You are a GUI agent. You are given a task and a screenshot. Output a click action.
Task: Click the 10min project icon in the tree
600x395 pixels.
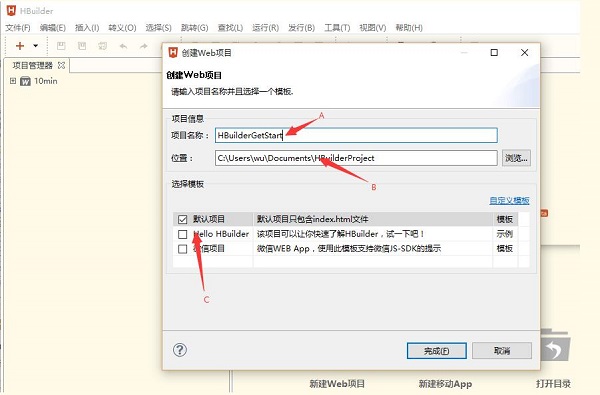(25, 81)
